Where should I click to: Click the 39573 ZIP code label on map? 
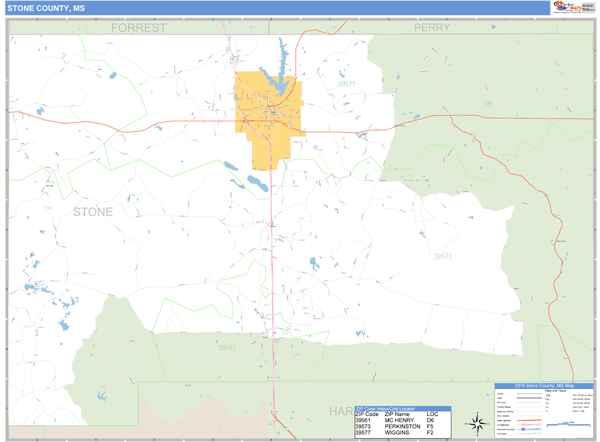pyautogui.click(x=442, y=256)
